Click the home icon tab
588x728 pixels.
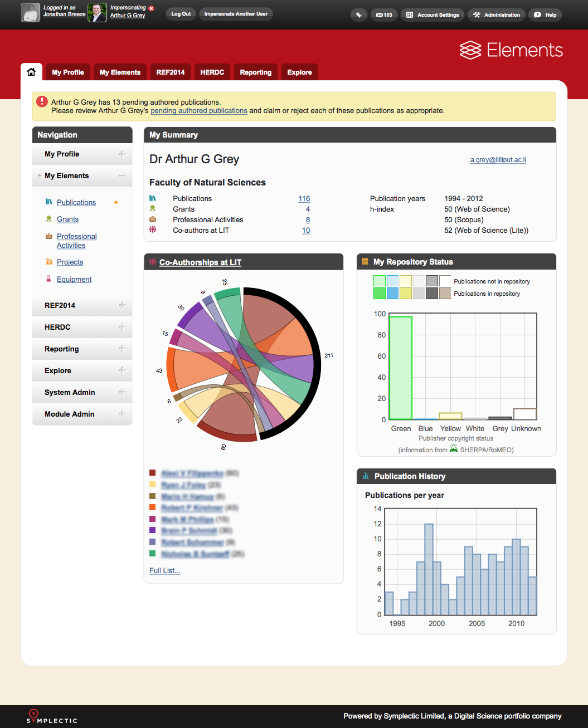click(31, 72)
